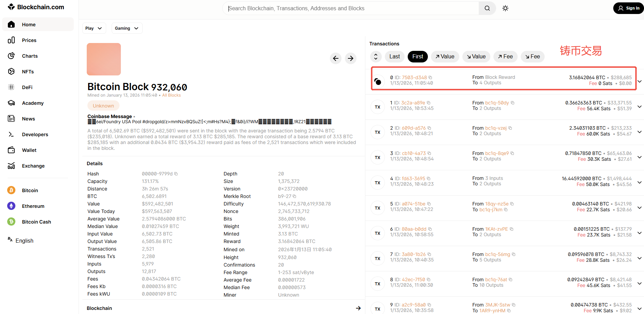Go to previous block arrow
The width and height of the screenshot is (644, 314).
pyautogui.click(x=336, y=58)
